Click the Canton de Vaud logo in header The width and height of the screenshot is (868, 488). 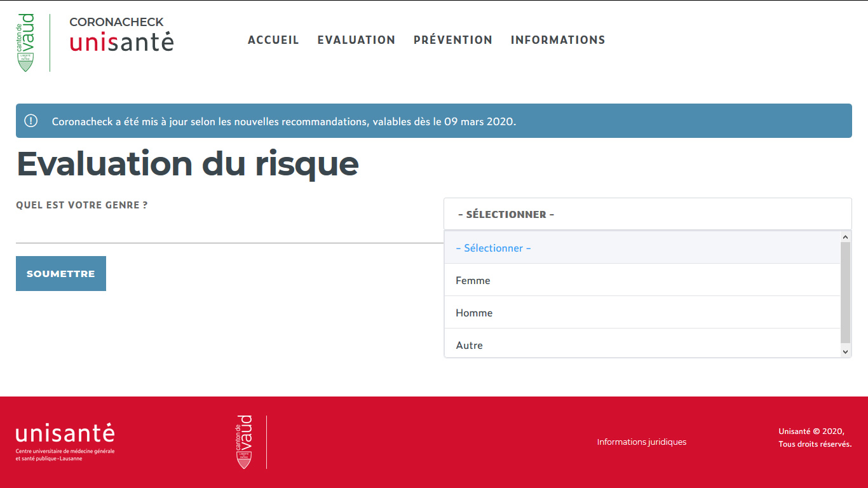26,43
